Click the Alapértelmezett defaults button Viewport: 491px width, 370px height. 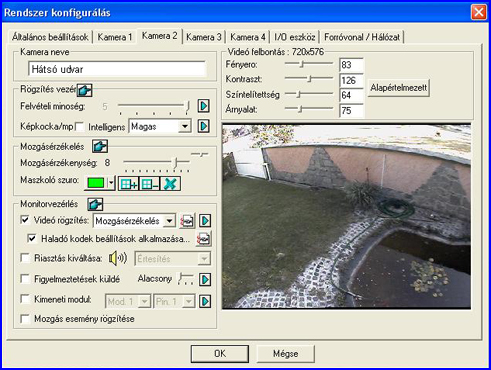coord(399,88)
